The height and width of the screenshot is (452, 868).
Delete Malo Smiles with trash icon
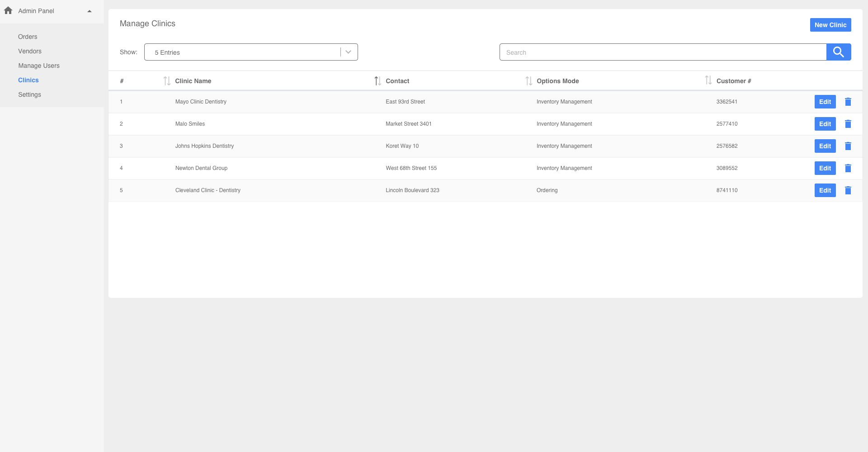(x=848, y=124)
